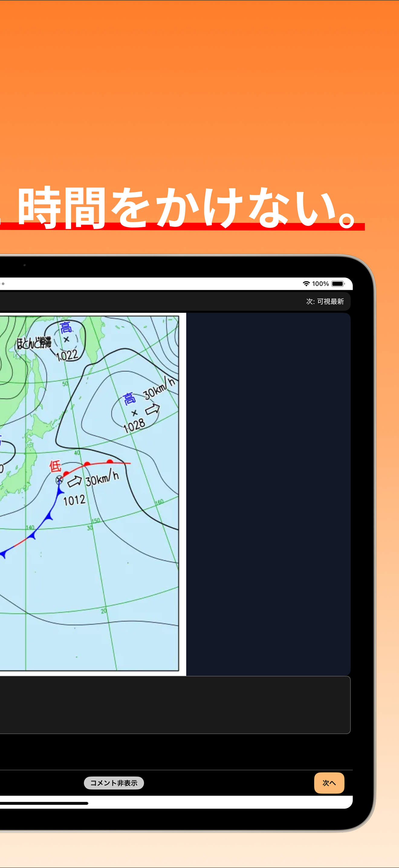
Task: Click the empty comment text area
Action: pyautogui.click(x=175, y=705)
